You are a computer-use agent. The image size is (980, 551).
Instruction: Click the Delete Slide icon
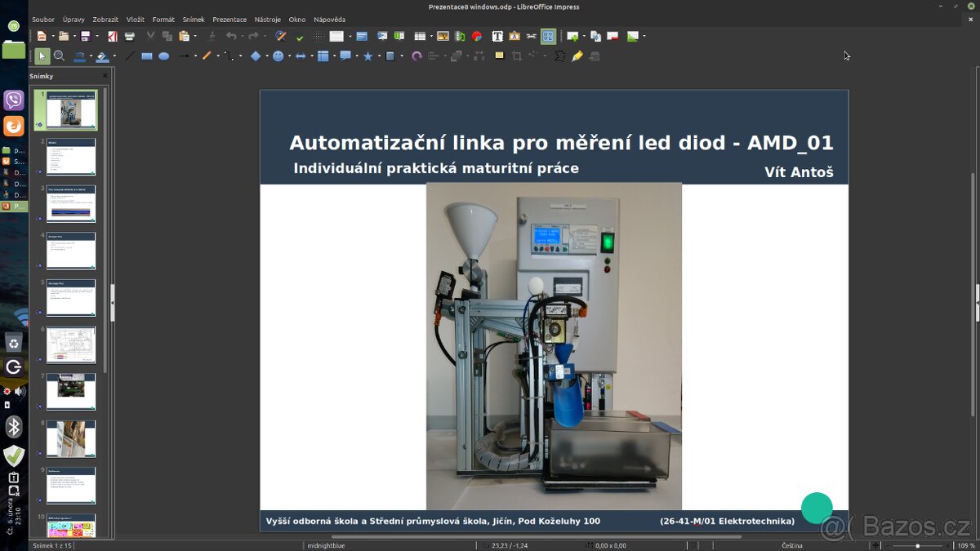tap(612, 36)
